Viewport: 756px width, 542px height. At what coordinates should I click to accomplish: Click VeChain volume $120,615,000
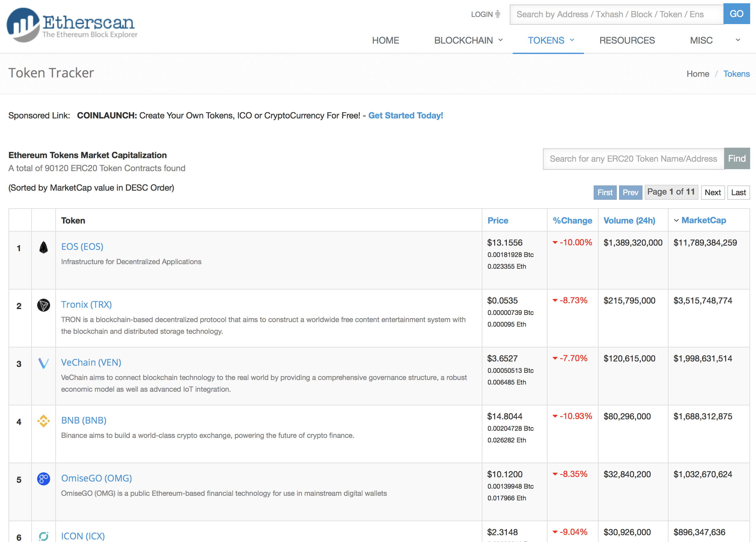(x=629, y=358)
